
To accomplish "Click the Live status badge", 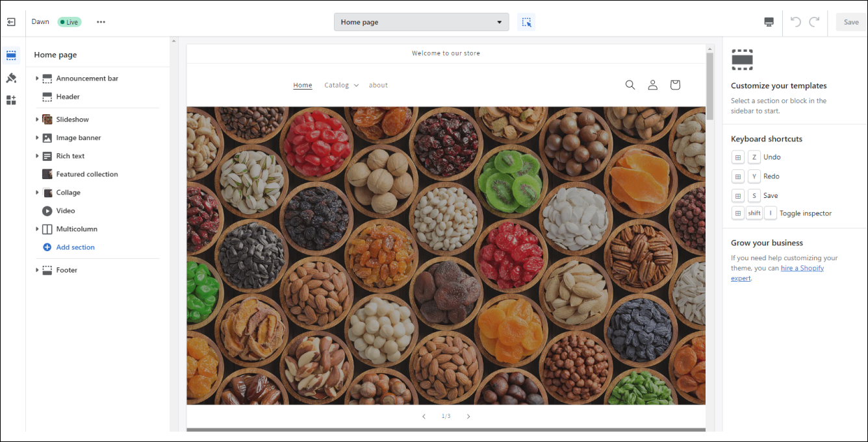I will (x=70, y=22).
